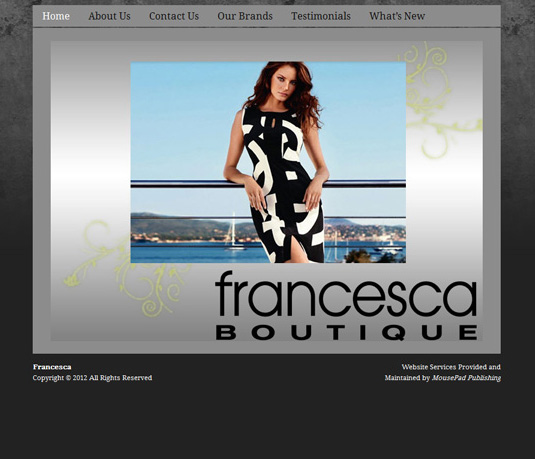Go to the About Us page
This screenshot has height=459, width=535.
[x=110, y=16]
